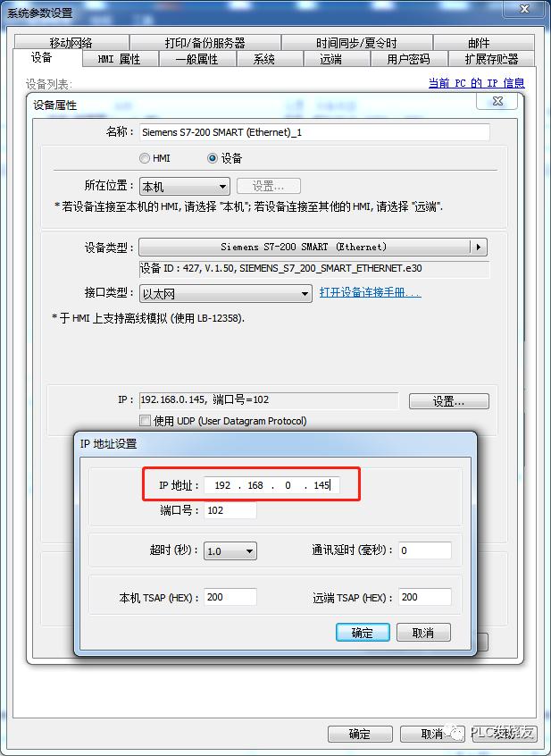Switch to the 时间同步/夏令时 tab

click(x=356, y=43)
